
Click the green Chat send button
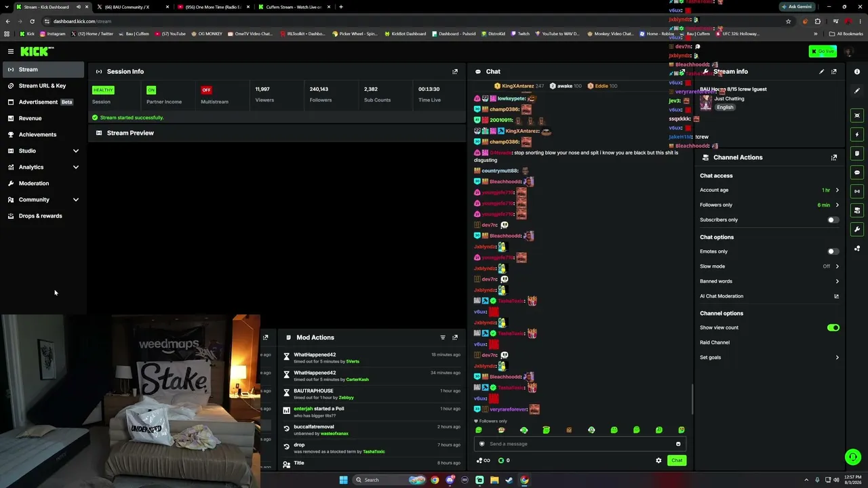tap(677, 460)
